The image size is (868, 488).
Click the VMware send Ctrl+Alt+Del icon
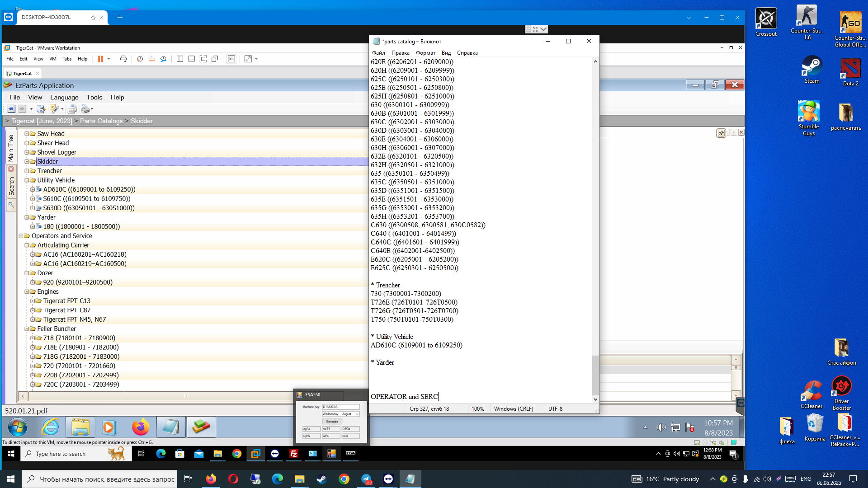tap(123, 59)
